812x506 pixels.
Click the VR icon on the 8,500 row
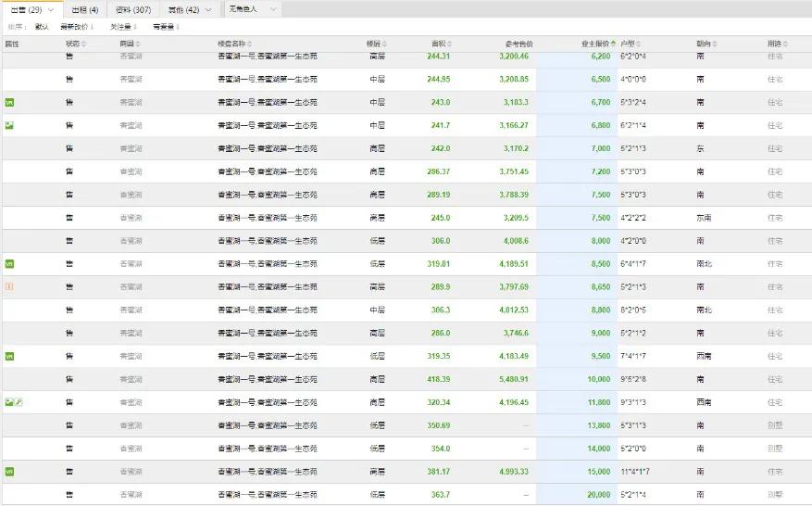9,264
